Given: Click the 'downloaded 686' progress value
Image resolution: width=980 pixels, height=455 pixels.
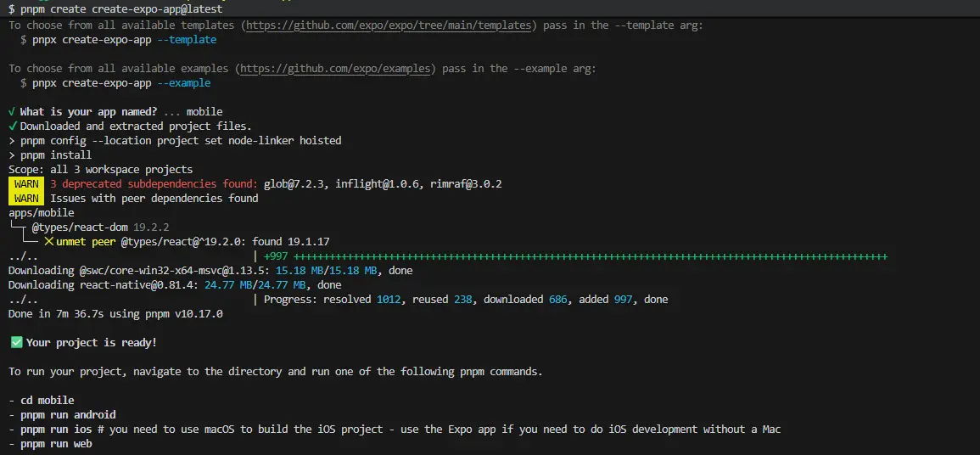Looking at the screenshot, I should (525, 300).
